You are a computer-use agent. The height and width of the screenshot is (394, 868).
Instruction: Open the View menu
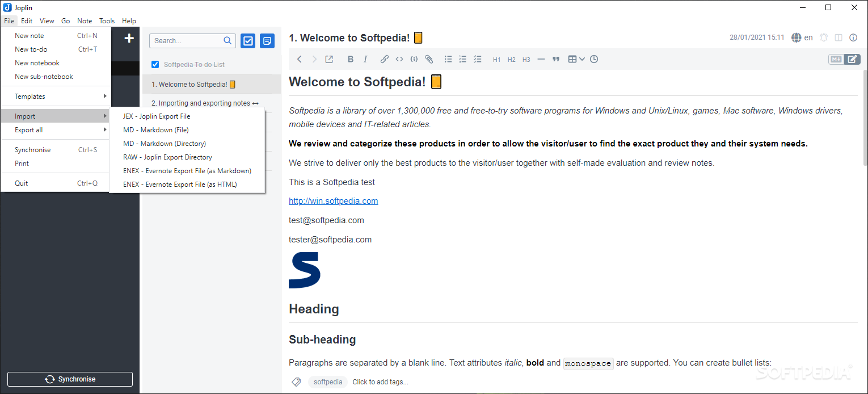[47, 21]
